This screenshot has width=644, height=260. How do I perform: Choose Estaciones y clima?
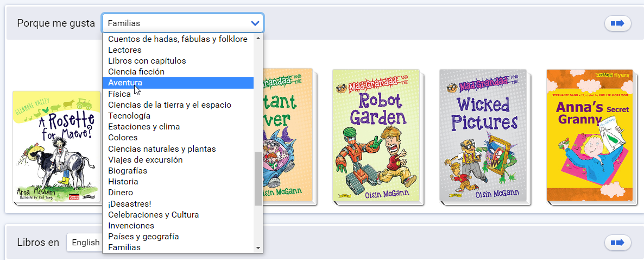178,127
